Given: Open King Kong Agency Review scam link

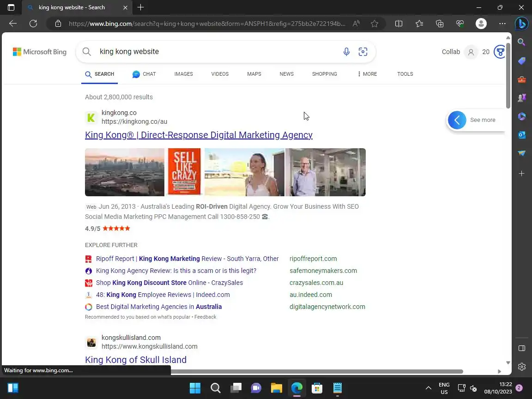Looking at the screenshot, I should pyautogui.click(x=176, y=271).
